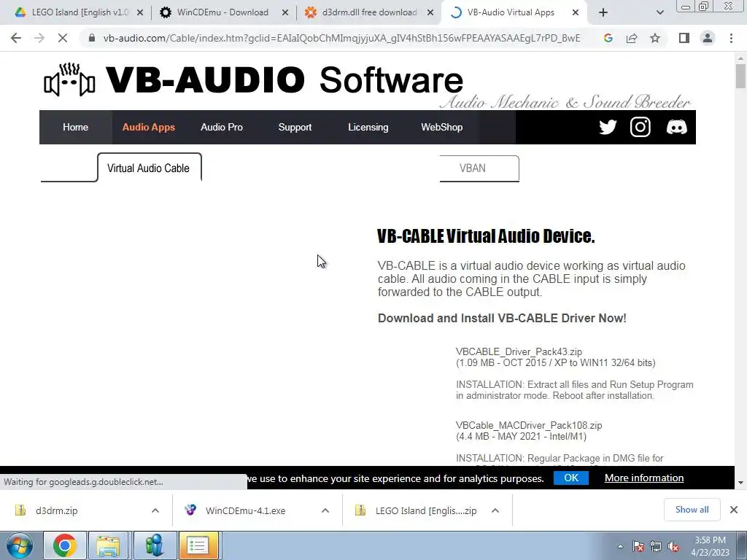
Task: Click the network tray icon
Action: (656, 547)
